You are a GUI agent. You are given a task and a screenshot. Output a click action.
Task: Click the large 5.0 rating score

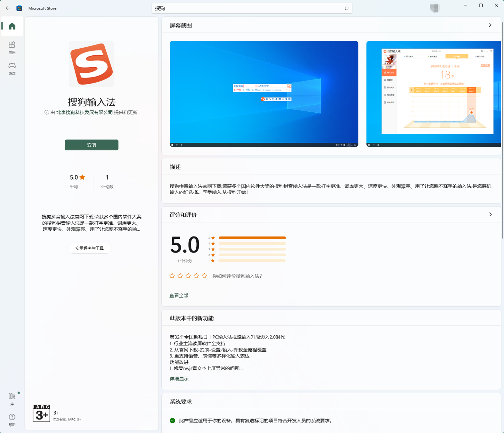point(185,245)
